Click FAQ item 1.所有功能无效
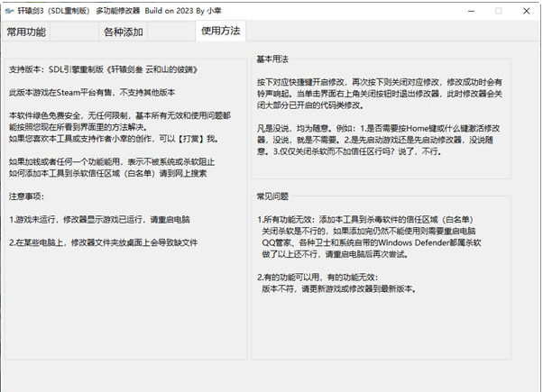Viewport: 543px width, 392px height. click(365, 219)
